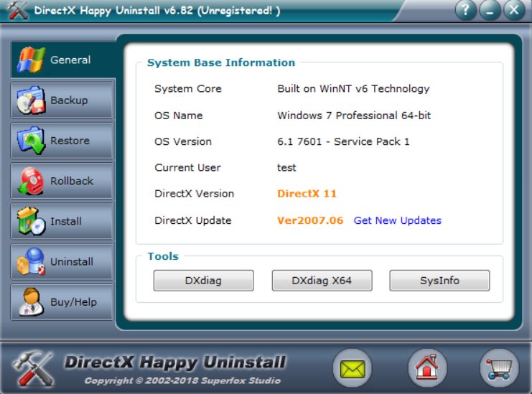Image resolution: width=532 pixels, height=394 pixels.
Task: Click the Rollback red disc icon
Action: [31, 181]
